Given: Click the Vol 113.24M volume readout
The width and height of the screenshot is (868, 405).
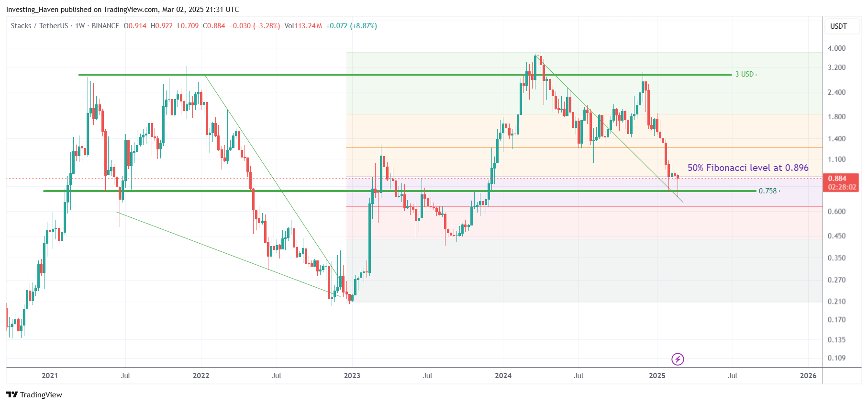Looking at the screenshot, I should [303, 26].
